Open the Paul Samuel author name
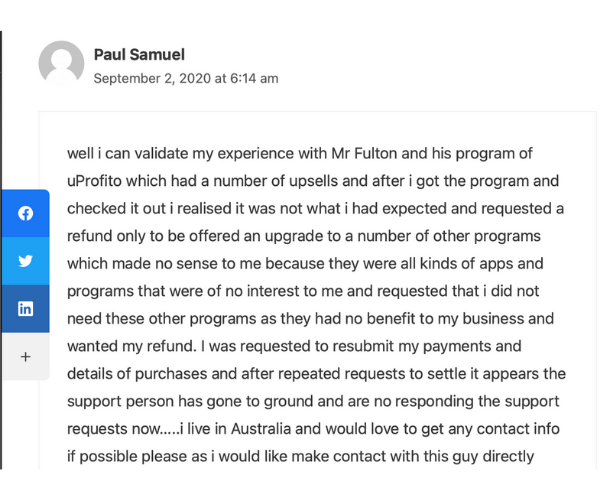600x500 pixels. [x=139, y=54]
